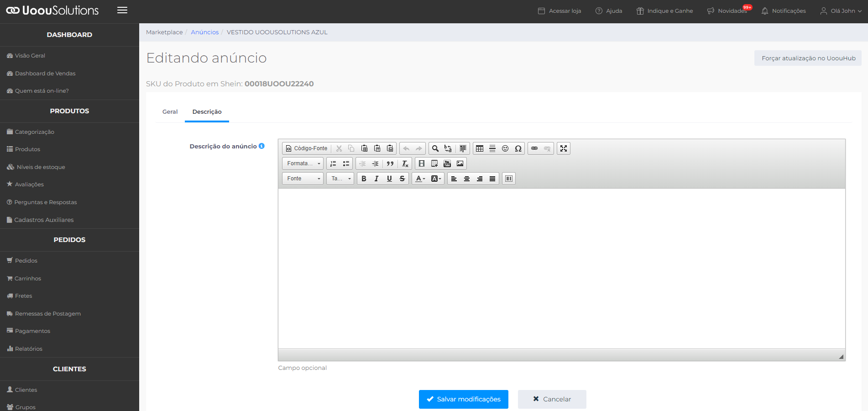Select the Descrição tab
This screenshot has width=868, height=411.
click(x=207, y=112)
